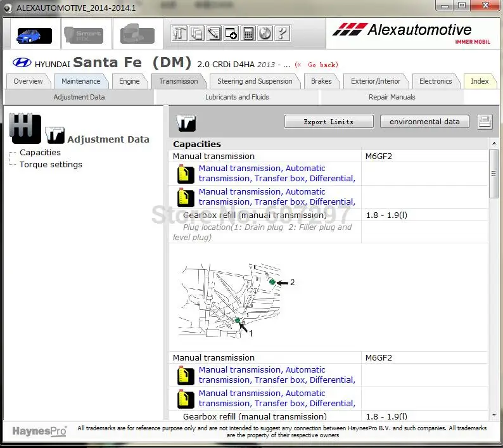Maximize the ALEXAUTOMOTIVE window
The image size is (503, 448).
(462, 6)
